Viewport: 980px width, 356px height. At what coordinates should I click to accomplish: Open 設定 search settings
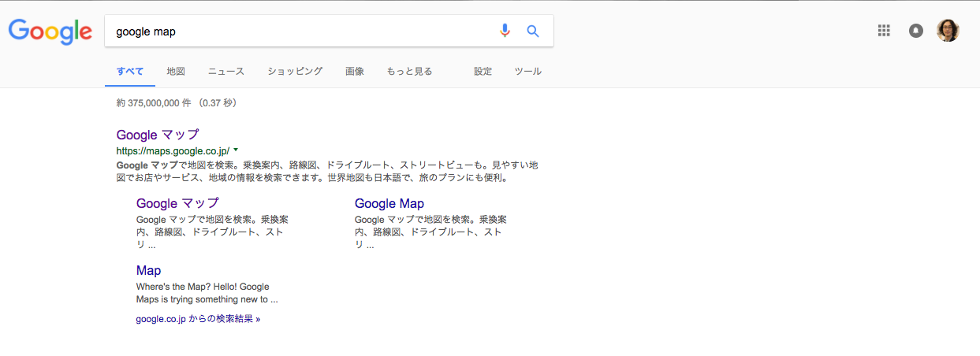point(483,71)
